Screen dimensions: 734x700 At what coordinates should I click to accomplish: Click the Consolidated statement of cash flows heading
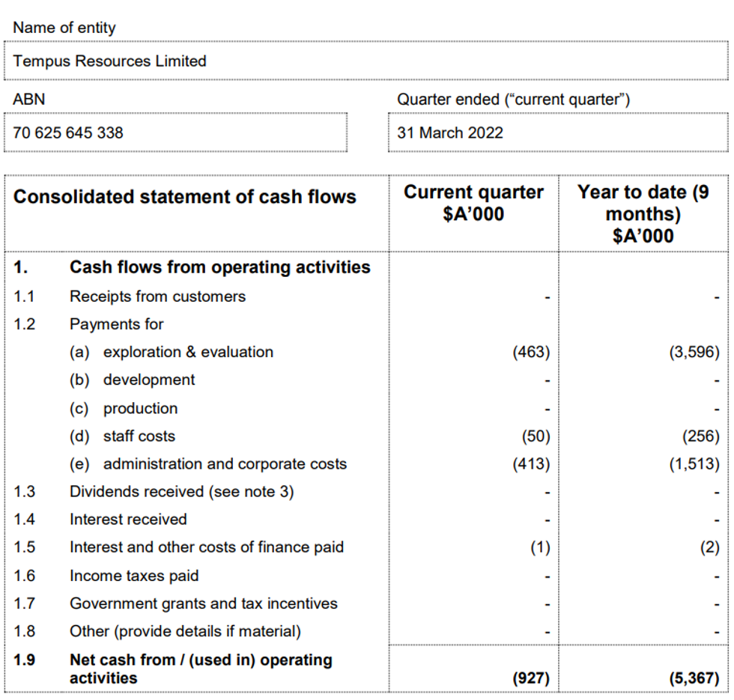185,197
